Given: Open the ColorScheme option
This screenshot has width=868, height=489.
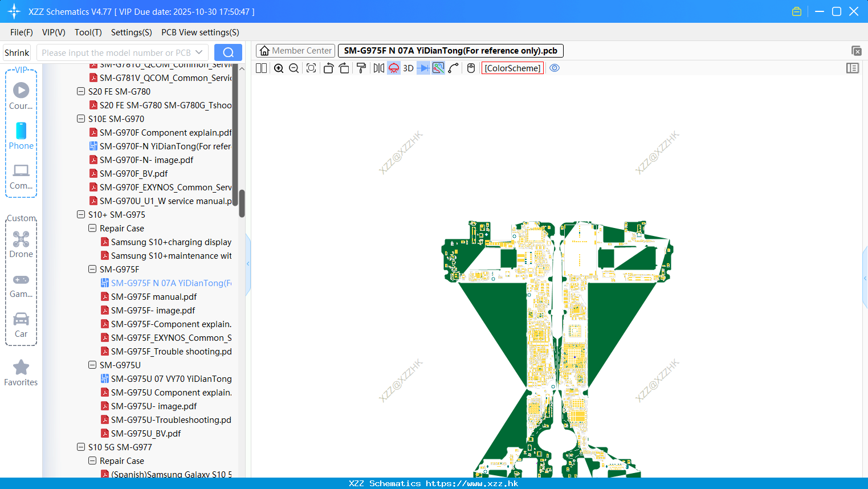Looking at the screenshot, I should 513,68.
